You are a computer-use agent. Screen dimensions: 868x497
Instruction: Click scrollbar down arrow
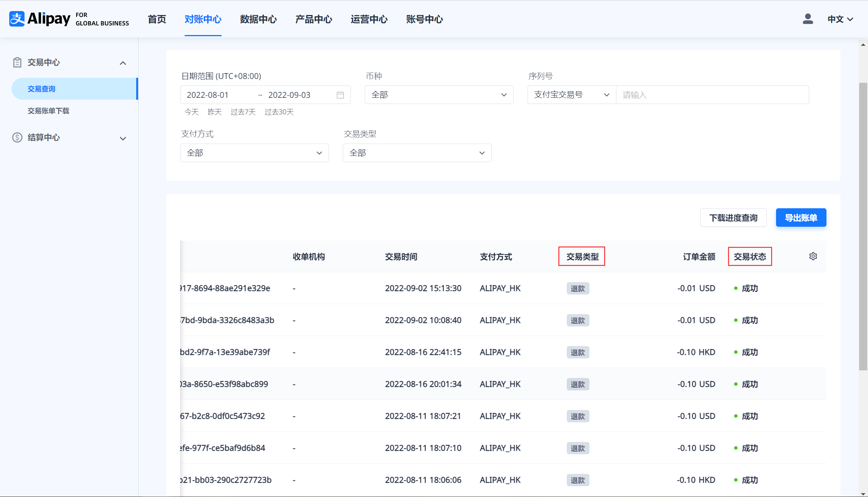point(863,494)
